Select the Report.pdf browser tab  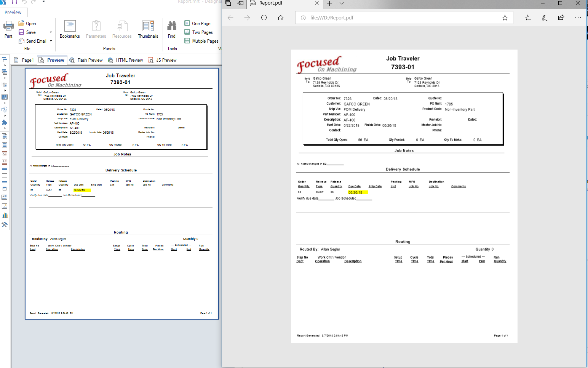(x=285, y=3)
